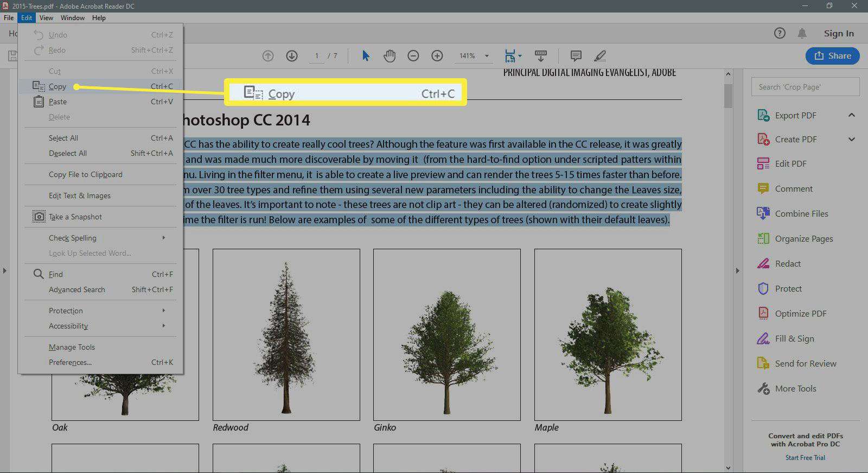Click the scrolling mode keyboard icon
This screenshot has width=868, height=473.
coord(541,56)
